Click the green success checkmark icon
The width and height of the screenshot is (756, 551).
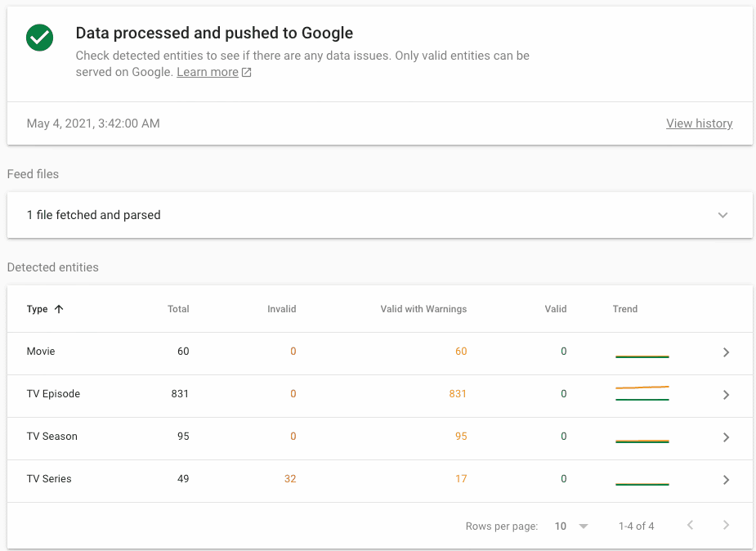pos(39,38)
